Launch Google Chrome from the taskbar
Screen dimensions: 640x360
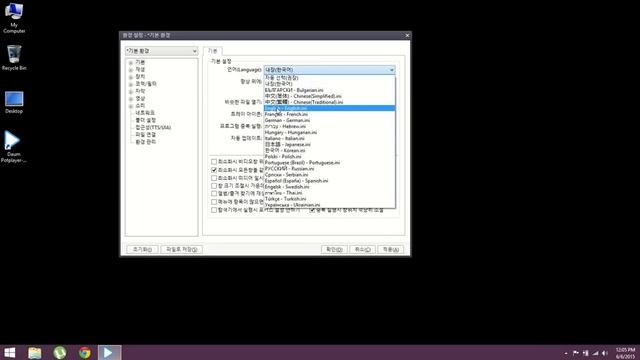click(85, 353)
